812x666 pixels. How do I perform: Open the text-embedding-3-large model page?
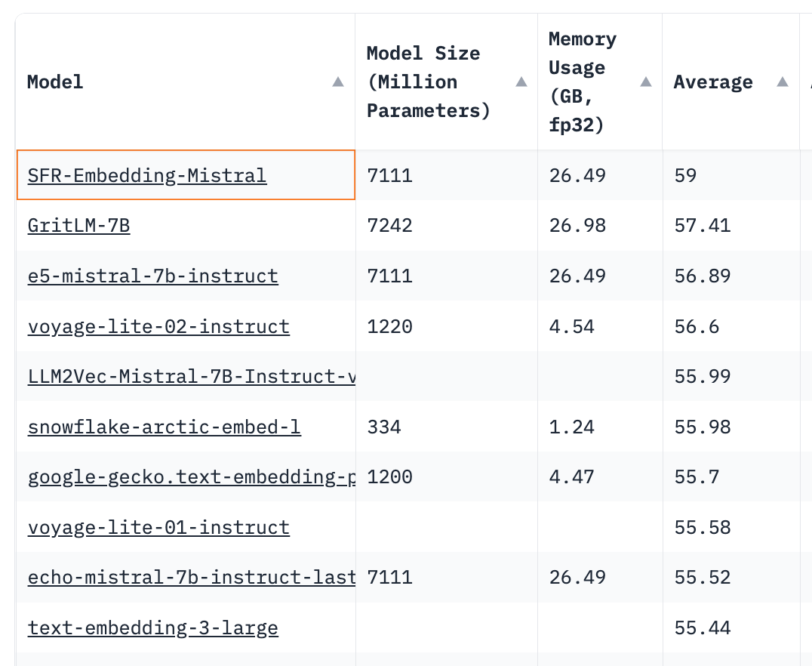click(x=152, y=627)
